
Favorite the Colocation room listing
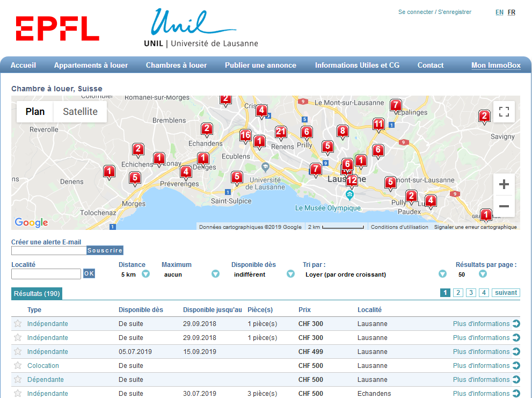click(18, 366)
